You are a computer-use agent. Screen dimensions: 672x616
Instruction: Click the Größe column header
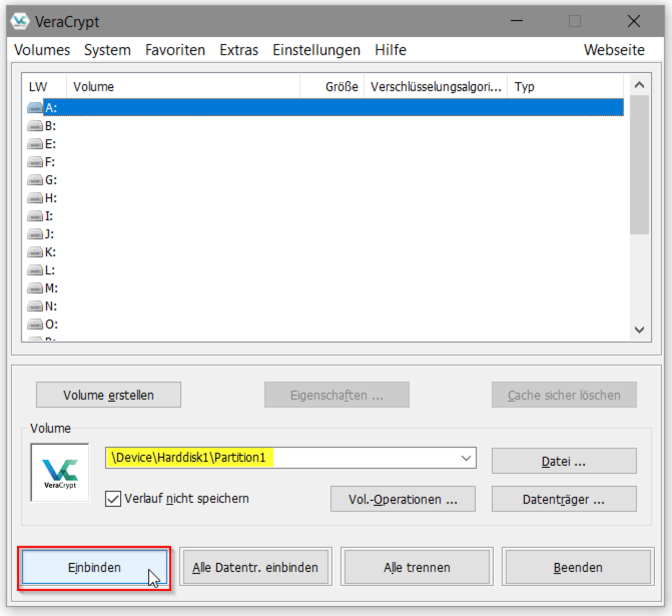(x=332, y=87)
